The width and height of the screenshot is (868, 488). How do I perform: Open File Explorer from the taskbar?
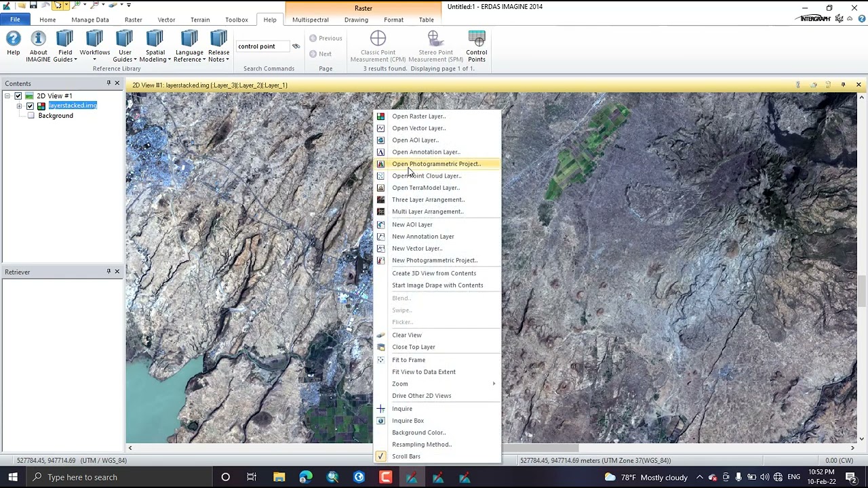click(x=279, y=477)
